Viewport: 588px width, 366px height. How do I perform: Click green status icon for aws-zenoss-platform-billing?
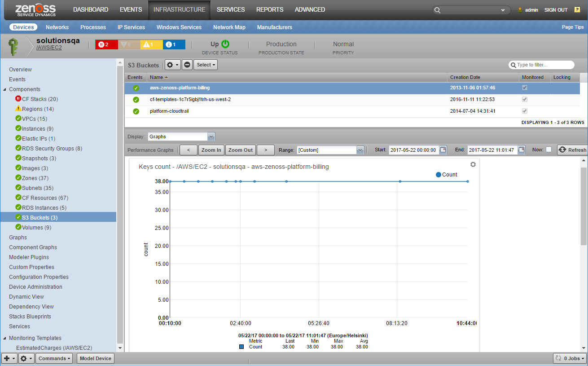click(136, 88)
